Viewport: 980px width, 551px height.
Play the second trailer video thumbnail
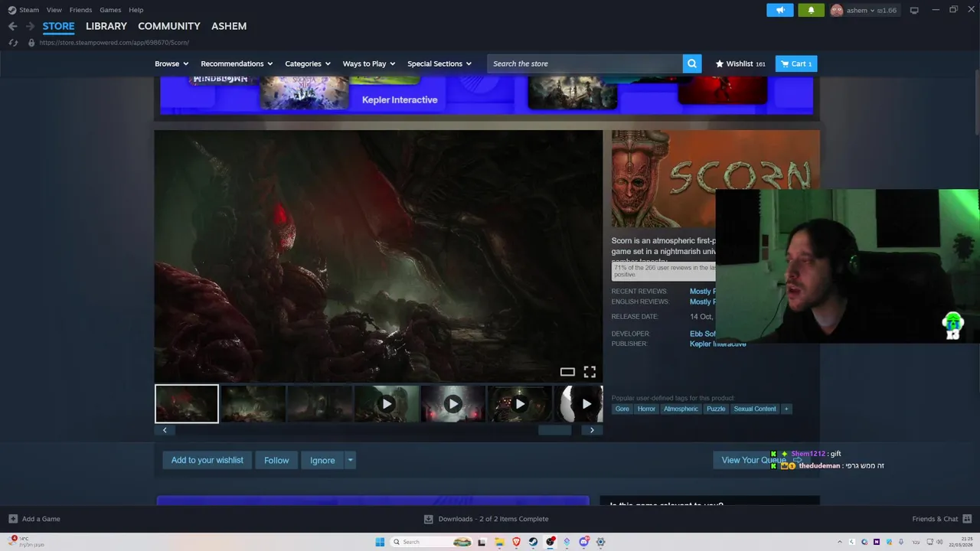click(453, 403)
